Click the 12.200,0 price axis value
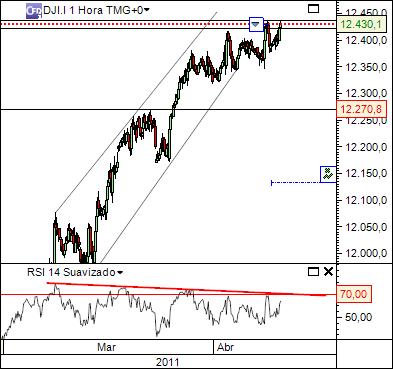The width and height of the screenshot is (393, 369). 366,147
